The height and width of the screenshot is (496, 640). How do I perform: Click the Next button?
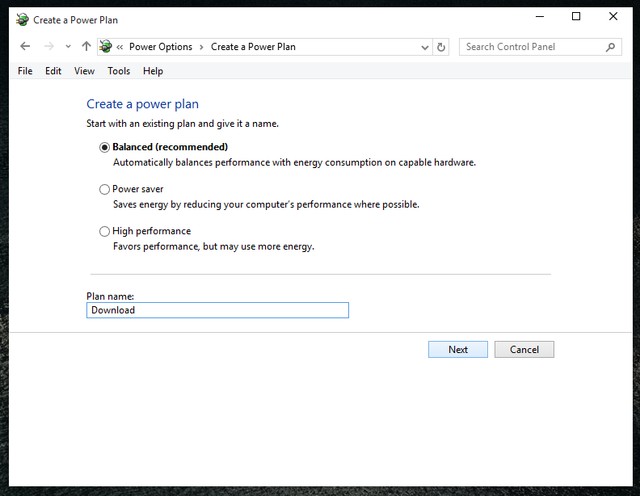click(x=458, y=349)
